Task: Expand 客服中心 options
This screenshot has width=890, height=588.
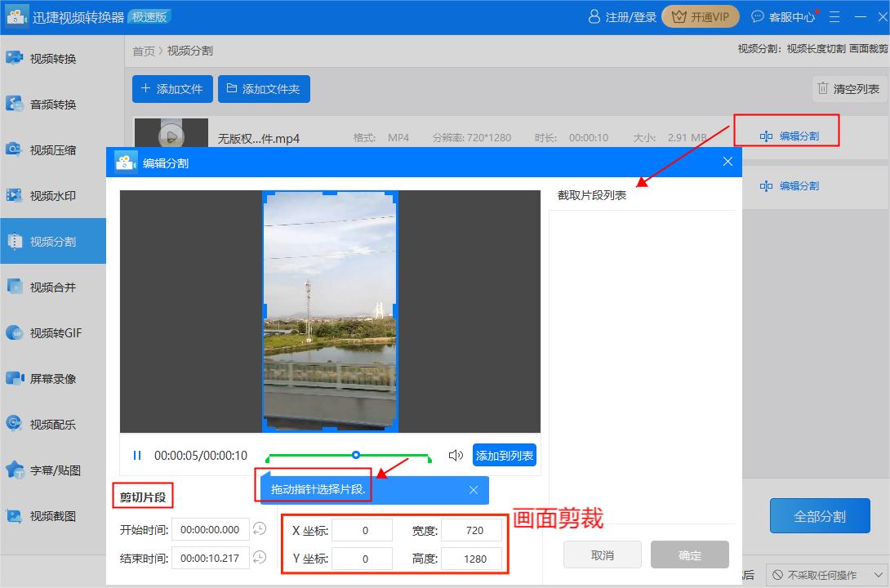Action: (785, 16)
